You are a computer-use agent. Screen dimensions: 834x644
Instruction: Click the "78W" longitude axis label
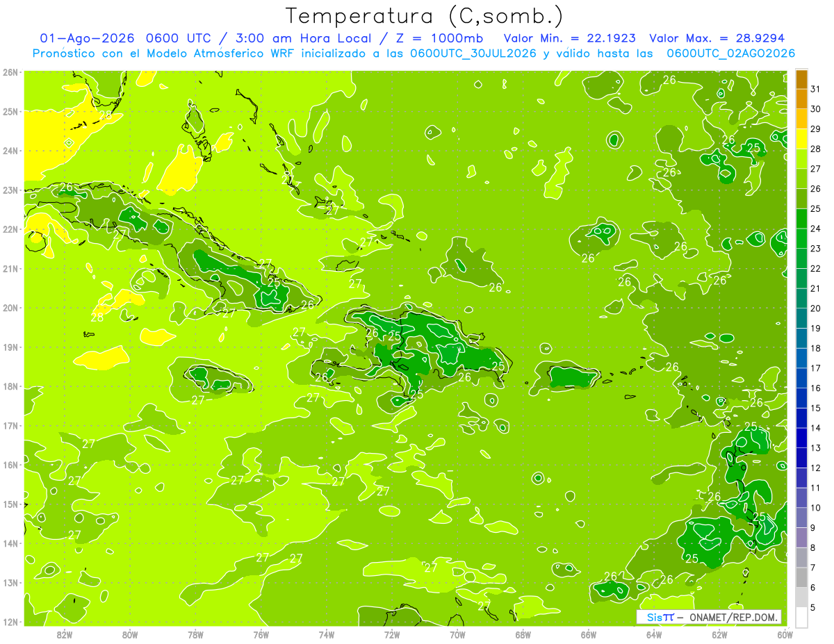[x=195, y=634]
